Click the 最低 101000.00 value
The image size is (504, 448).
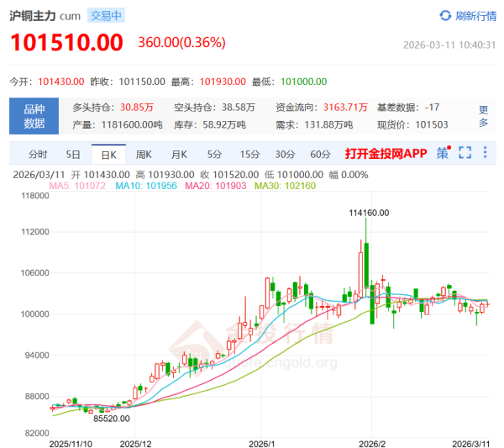pyautogui.click(x=304, y=82)
